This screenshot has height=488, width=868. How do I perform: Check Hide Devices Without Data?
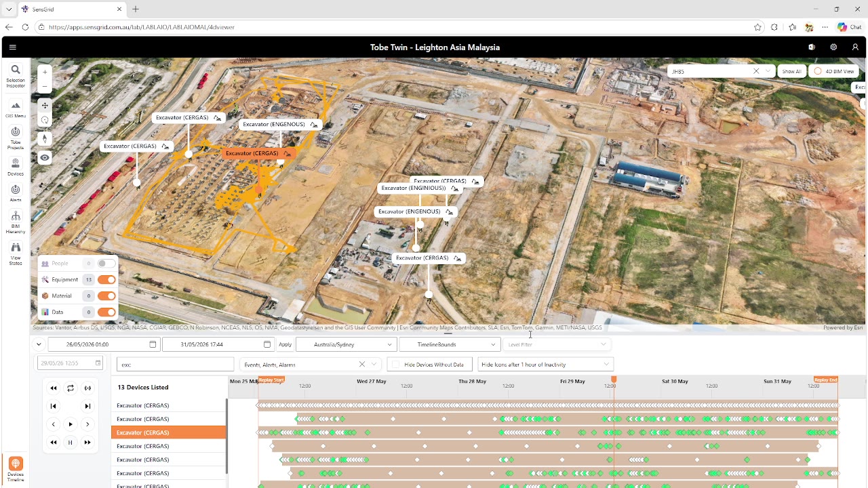click(396, 365)
